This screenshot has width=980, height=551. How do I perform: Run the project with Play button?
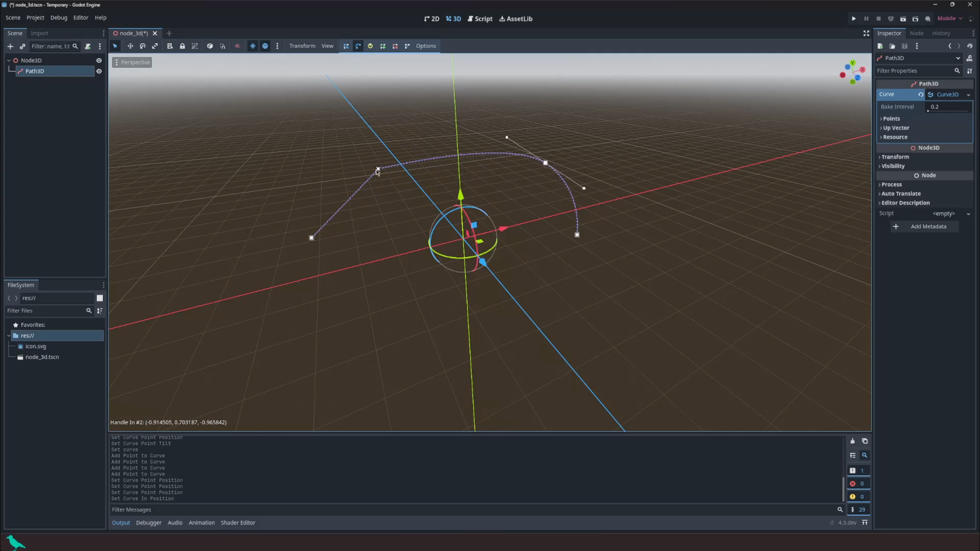point(854,18)
